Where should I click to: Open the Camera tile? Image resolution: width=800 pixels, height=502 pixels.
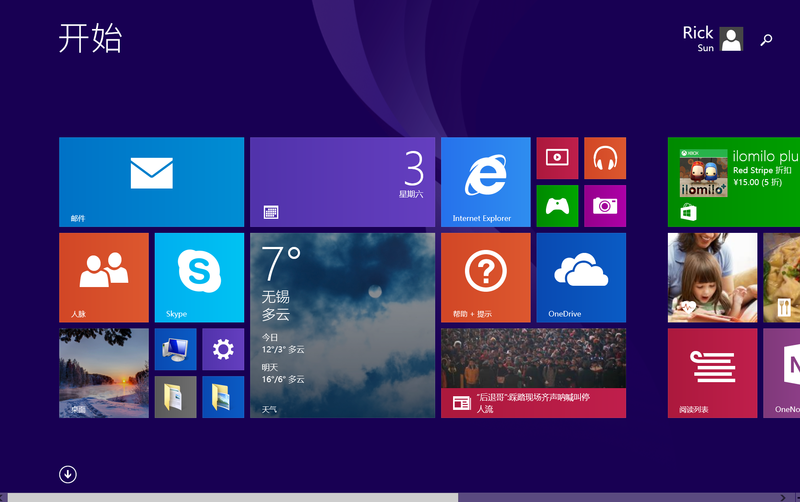(604, 206)
